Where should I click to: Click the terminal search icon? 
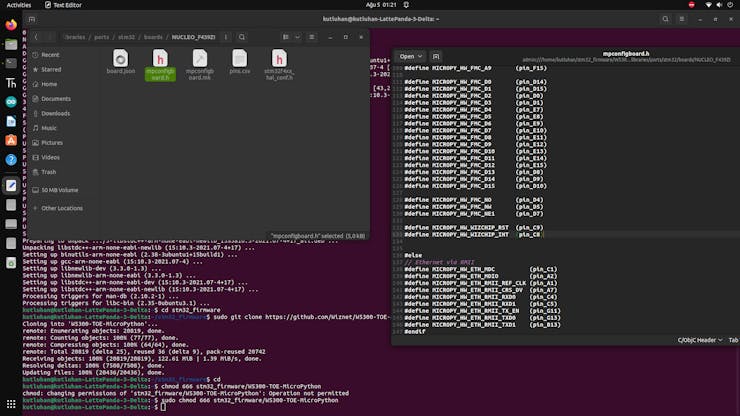(x=666, y=19)
